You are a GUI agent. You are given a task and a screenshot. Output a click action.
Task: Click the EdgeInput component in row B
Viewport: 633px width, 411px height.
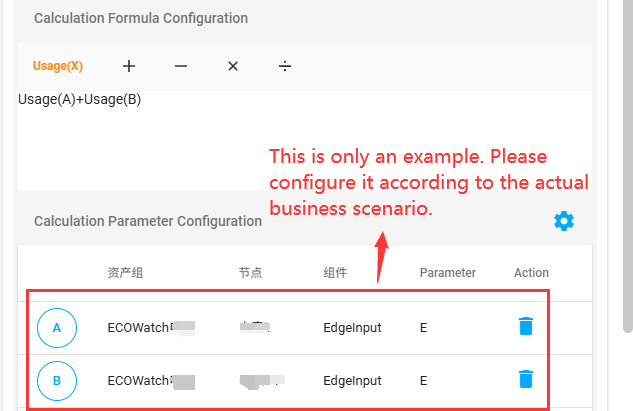click(352, 380)
